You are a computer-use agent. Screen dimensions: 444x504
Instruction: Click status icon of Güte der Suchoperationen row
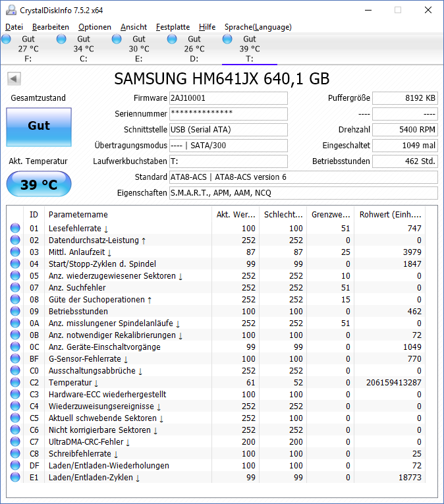(15, 299)
